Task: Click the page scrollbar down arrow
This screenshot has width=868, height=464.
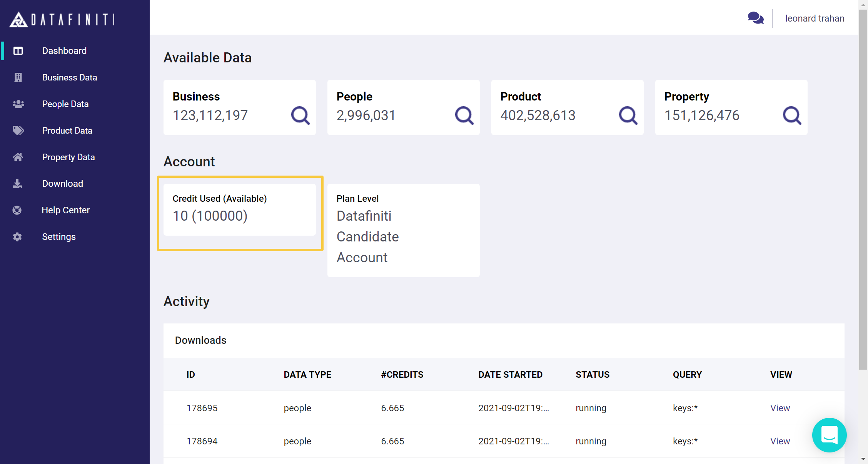Action: point(863,459)
